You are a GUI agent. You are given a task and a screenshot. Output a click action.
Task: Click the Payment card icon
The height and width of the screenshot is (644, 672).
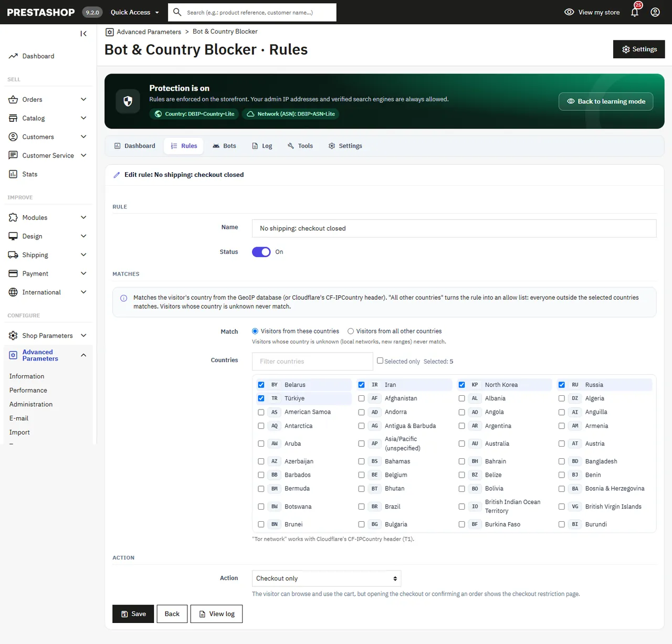point(13,273)
